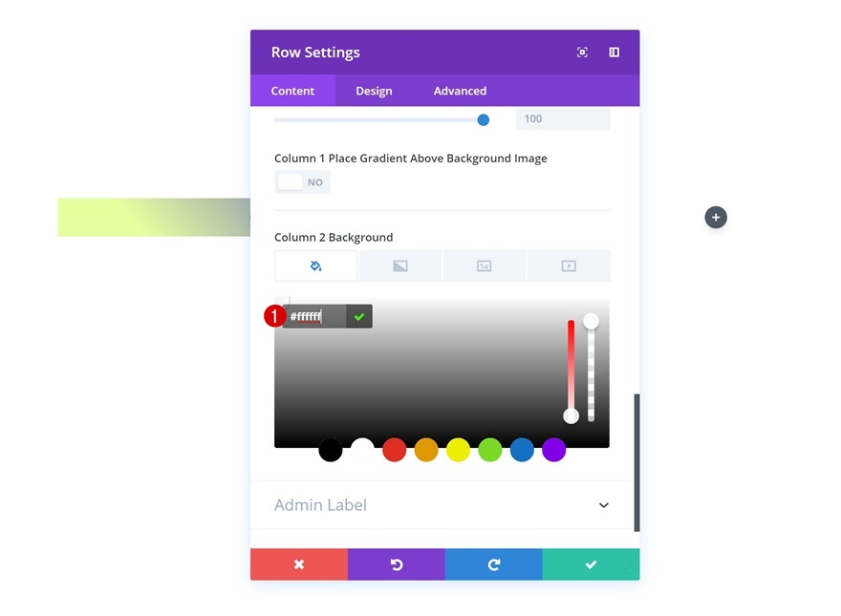This screenshot has height=616, width=841.
Task: Discard changes with the red X button
Action: [299, 564]
